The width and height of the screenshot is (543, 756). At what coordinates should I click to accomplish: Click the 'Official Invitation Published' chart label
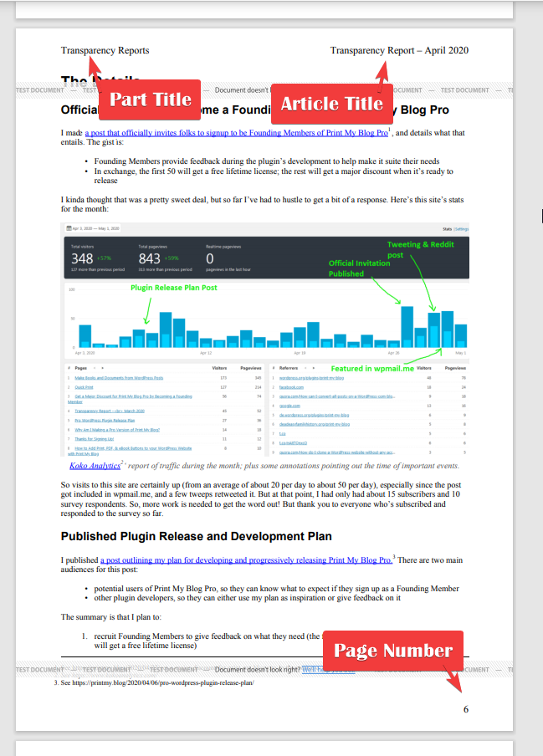(359, 268)
